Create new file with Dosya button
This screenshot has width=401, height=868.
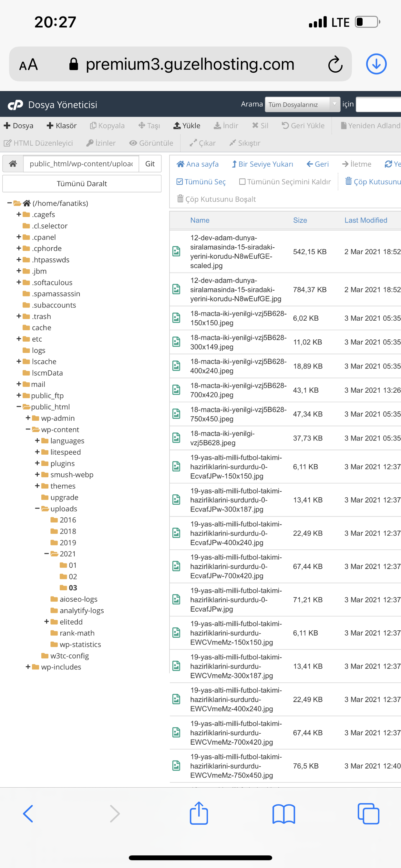click(x=18, y=126)
